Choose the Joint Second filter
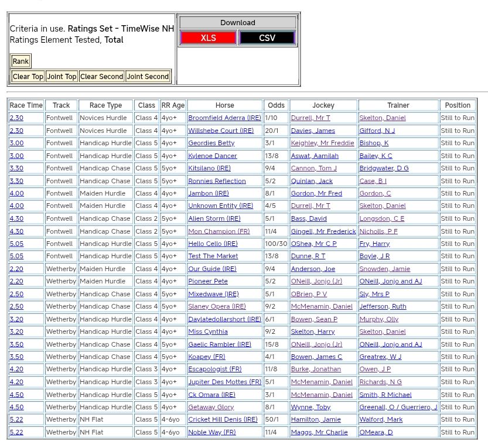 point(148,77)
